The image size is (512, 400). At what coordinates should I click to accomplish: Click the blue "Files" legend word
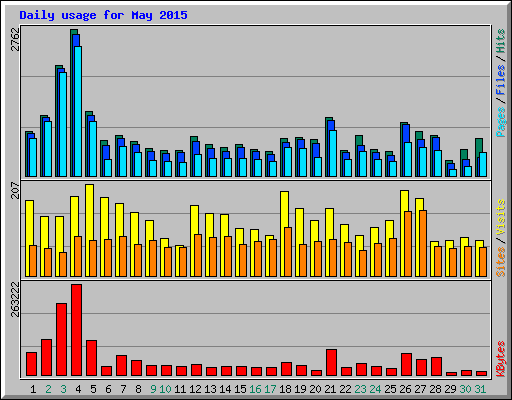coord(501,80)
